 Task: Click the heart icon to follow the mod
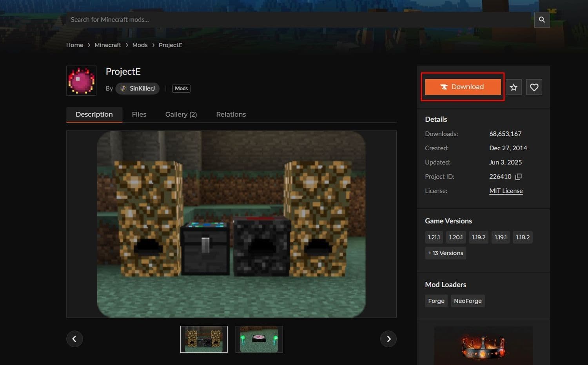tap(534, 87)
